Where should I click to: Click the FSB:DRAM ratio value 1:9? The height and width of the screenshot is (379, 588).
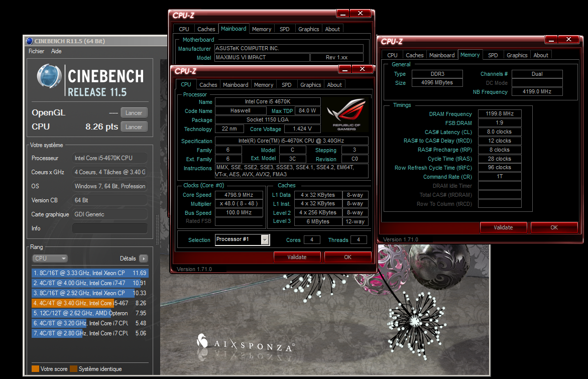[x=500, y=122]
